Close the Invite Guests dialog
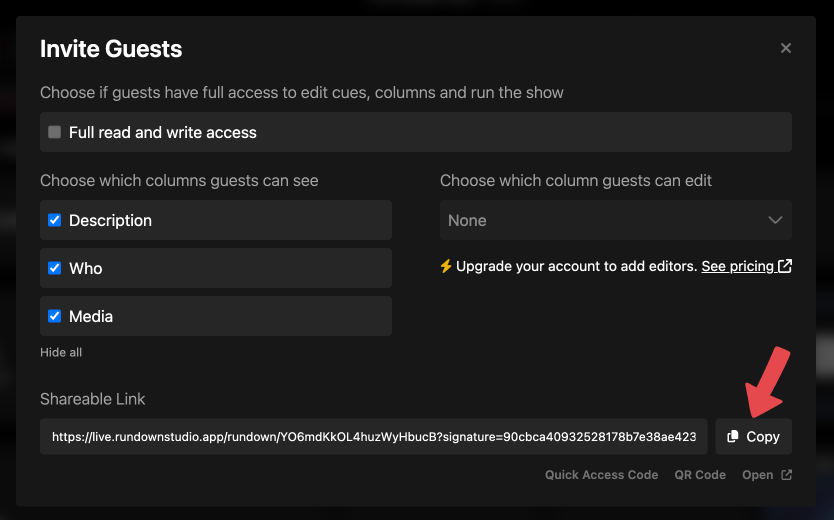 click(x=786, y=48)
